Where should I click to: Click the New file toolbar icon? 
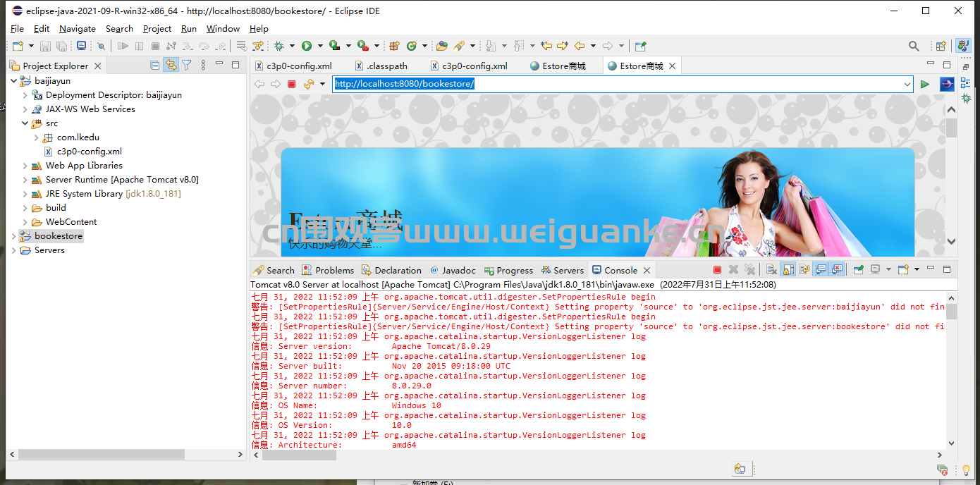18,46
